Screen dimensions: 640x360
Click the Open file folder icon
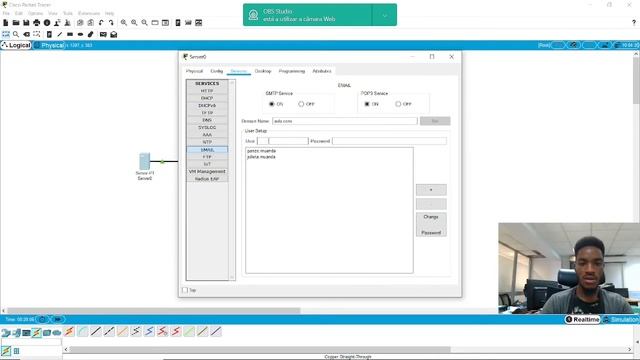pos(16,23)
